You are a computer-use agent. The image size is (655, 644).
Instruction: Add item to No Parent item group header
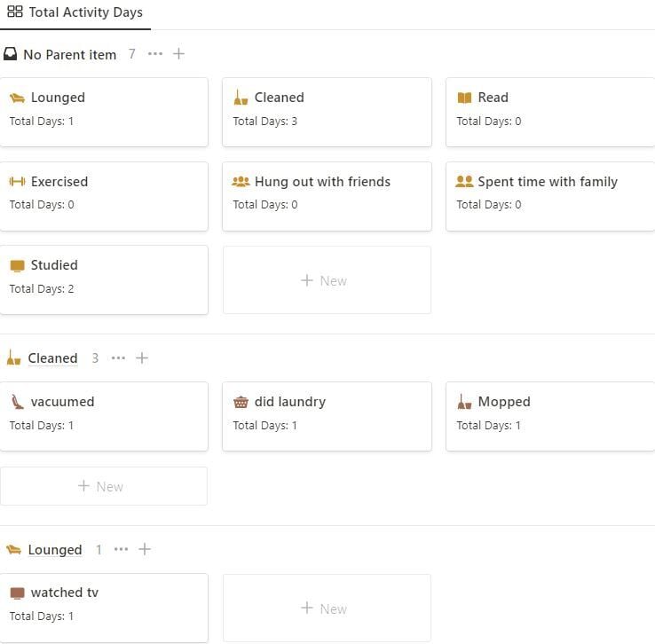pyautogui.click(x=178, y=54)
